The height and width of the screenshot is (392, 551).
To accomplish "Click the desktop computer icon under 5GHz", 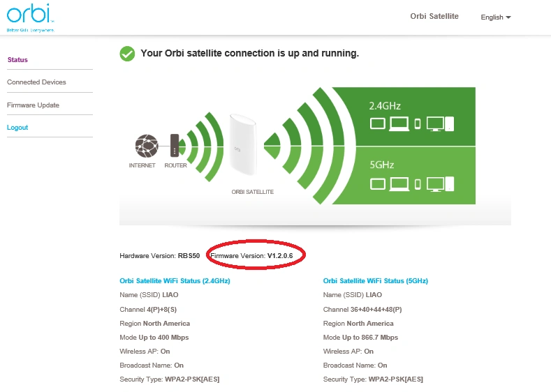I will 440,184.
